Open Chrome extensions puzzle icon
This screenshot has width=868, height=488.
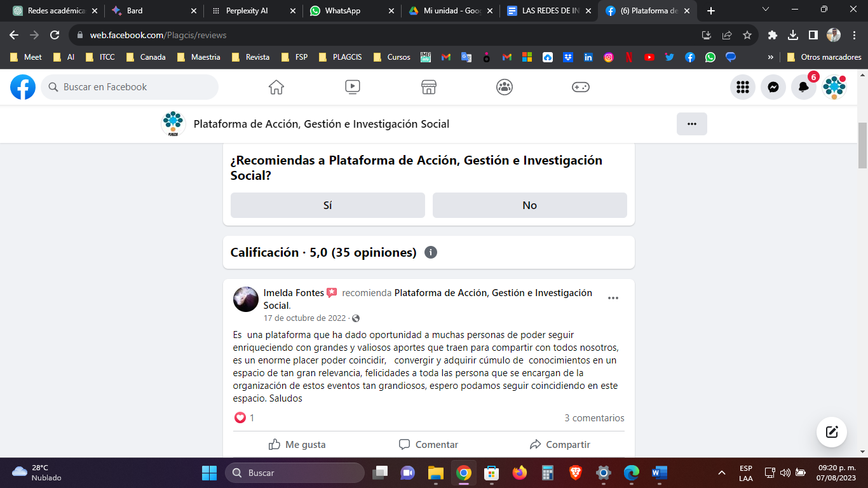773,35
